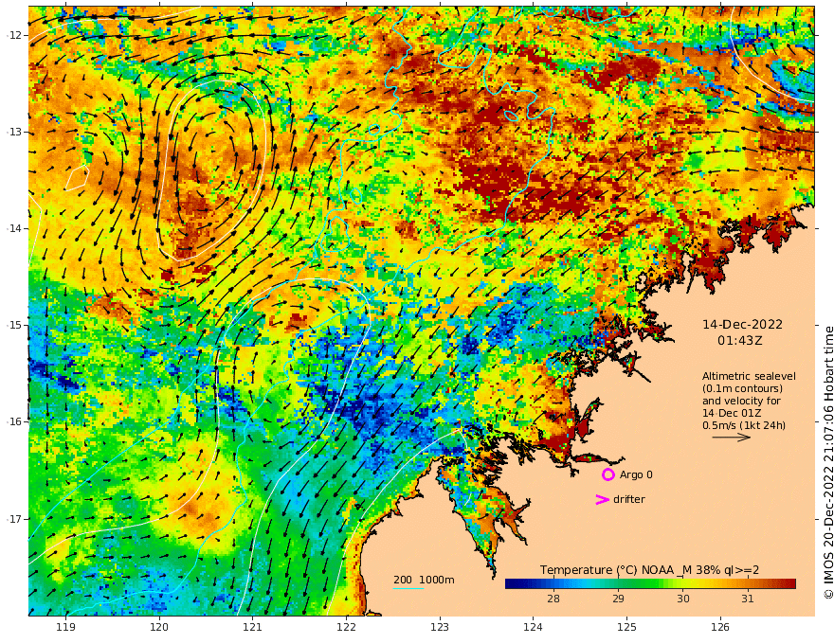The height and width of the screenshot is (644, 834).
Task: Click the IMOS copyright timestamp text
Action: 827,462
